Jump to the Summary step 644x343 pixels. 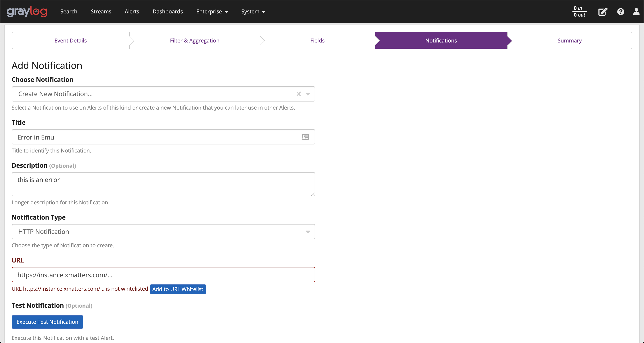569,40
